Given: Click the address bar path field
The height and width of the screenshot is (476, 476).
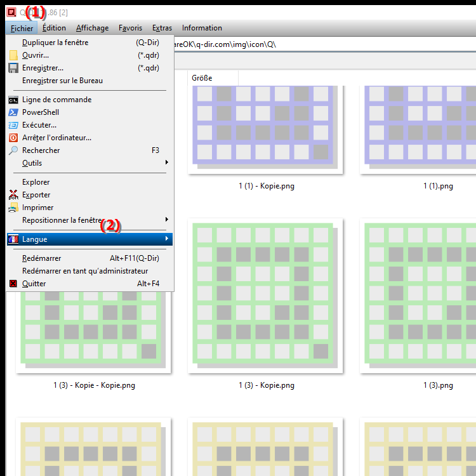Looking at the screenshot, I should click(x=325, y=44).
